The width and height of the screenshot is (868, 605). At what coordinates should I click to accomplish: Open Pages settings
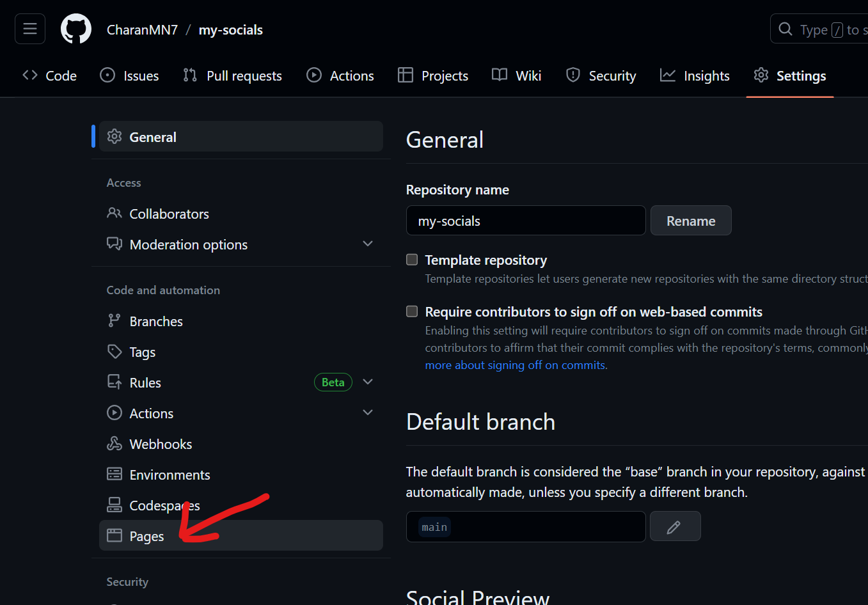241,535
